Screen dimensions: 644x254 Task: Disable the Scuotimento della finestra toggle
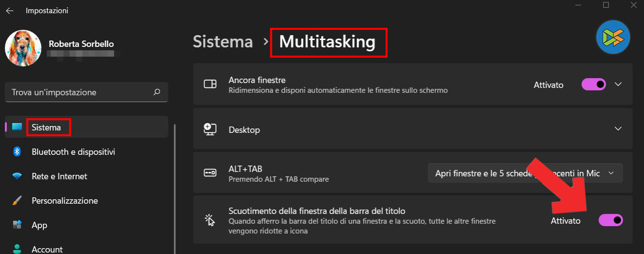611,220
